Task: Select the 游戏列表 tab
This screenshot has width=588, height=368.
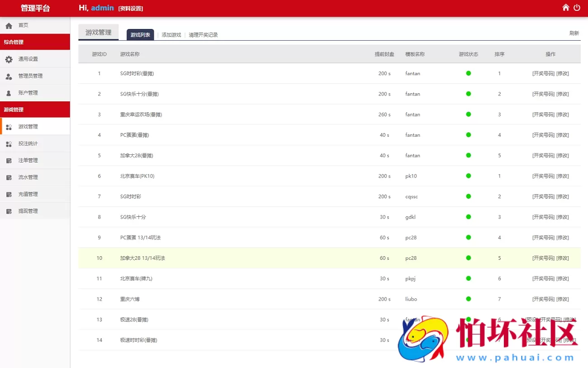Action: 140,35
